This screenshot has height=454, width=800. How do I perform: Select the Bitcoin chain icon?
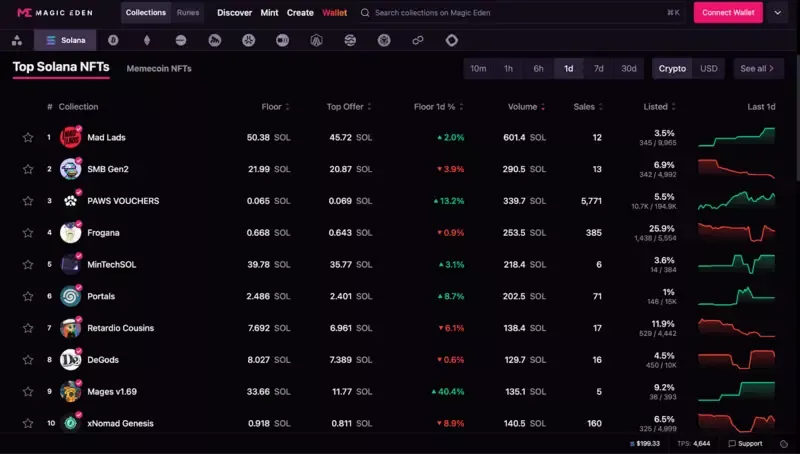click(113, 40)
